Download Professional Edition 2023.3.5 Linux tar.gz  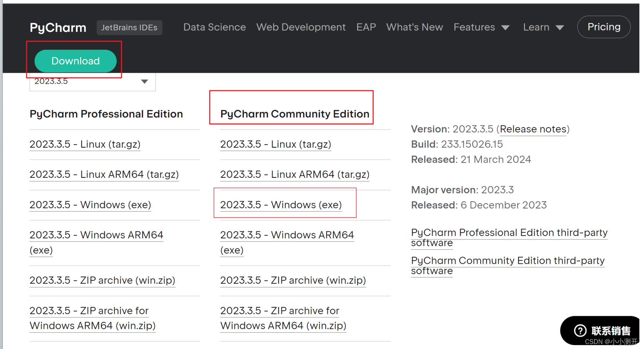85,144
